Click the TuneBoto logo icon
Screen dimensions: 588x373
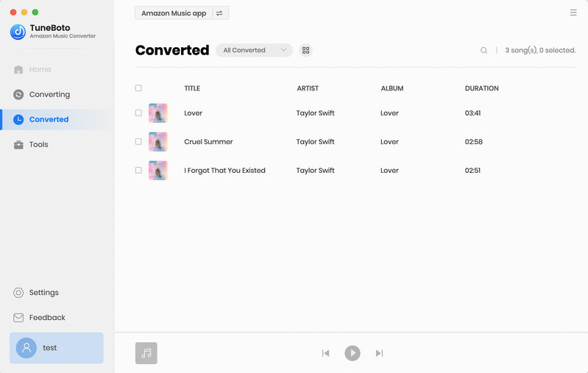coord(18,32)
